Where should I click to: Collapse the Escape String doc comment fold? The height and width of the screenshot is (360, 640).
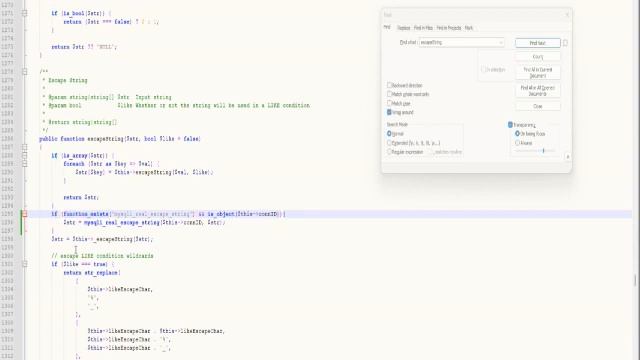click(x=24, y=72)
